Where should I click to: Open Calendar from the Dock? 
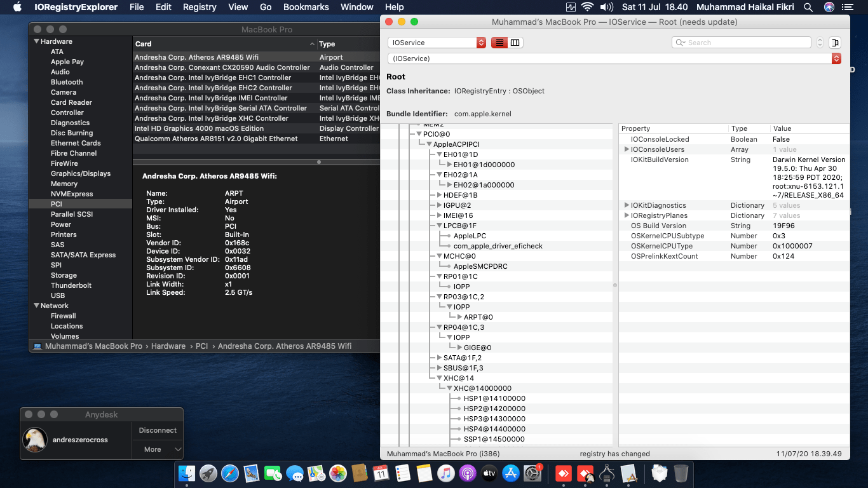click(381, 473)
